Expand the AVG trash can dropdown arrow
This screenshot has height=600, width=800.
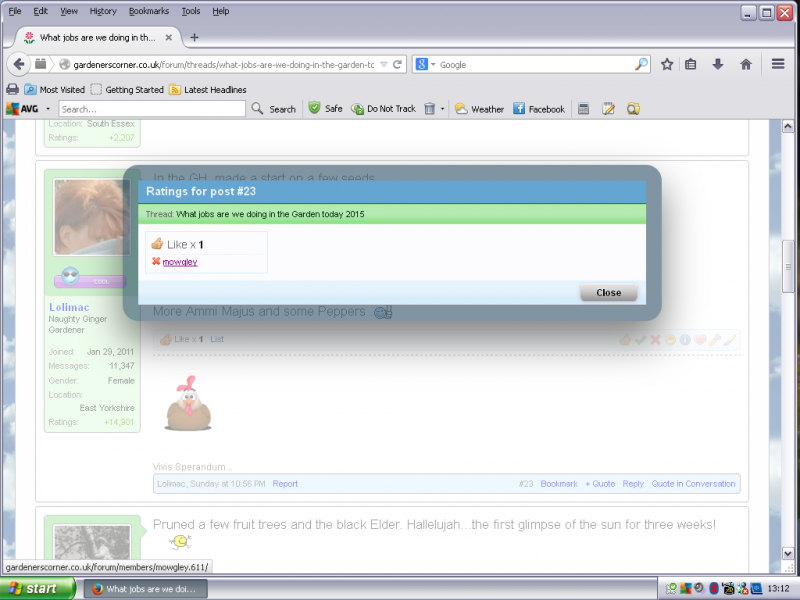coord(443,109)
